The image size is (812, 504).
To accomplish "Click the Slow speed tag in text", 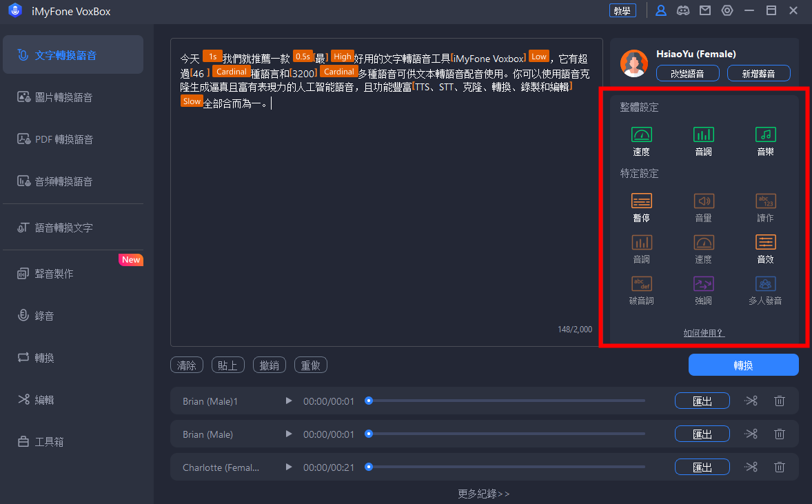I will (192, 101).
